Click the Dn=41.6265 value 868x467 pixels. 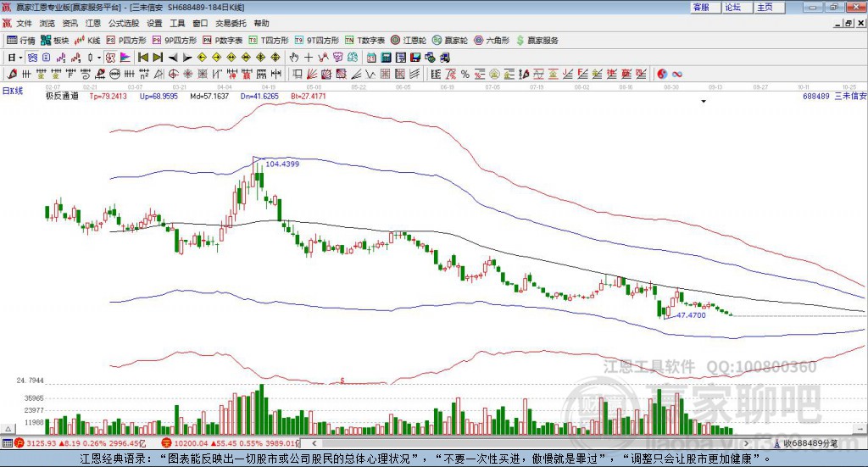coord(259,96)
